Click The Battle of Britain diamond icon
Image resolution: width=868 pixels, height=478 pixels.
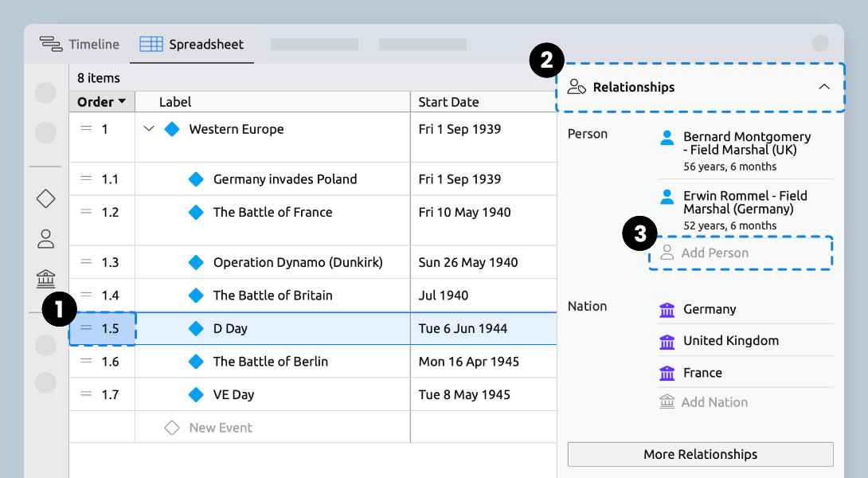[196, 296]
